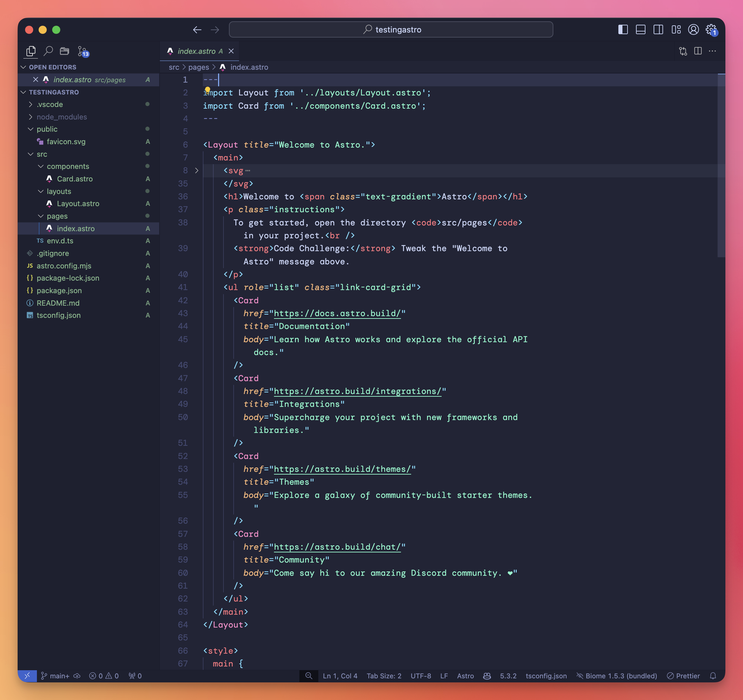Open the Manage settings gear icon
This screenshot has width=743, height=700.
pos(711,29)
